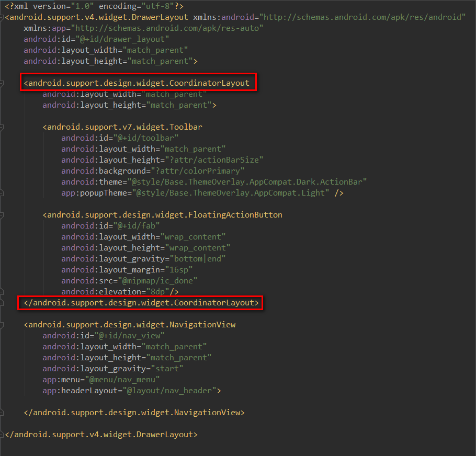476x456 pixels.
Task: Click the @layout/nav_header headerLayout value
Action: [169, 391]
